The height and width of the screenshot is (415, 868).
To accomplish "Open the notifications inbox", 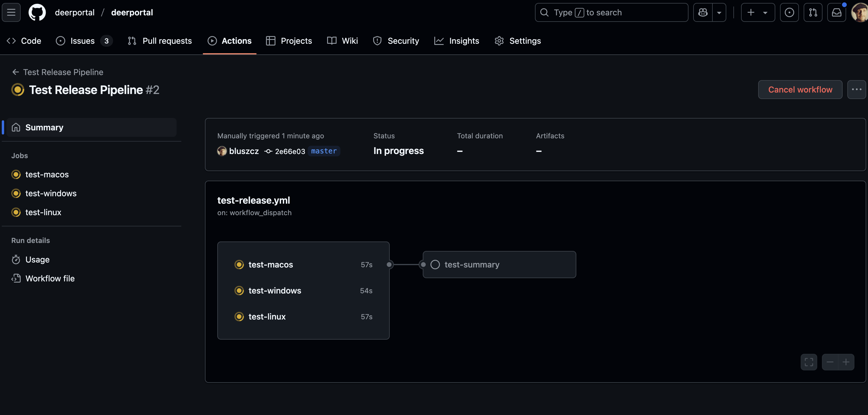I will coord(836,12).
